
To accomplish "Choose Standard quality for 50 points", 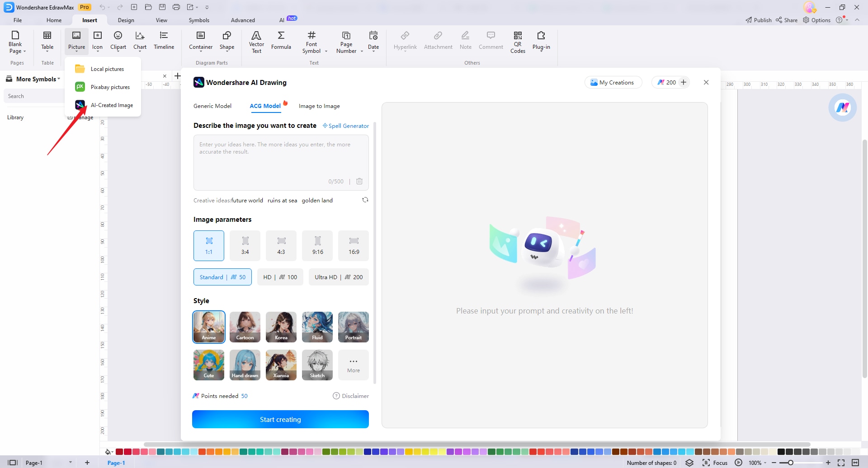I will tap(222, 277).
